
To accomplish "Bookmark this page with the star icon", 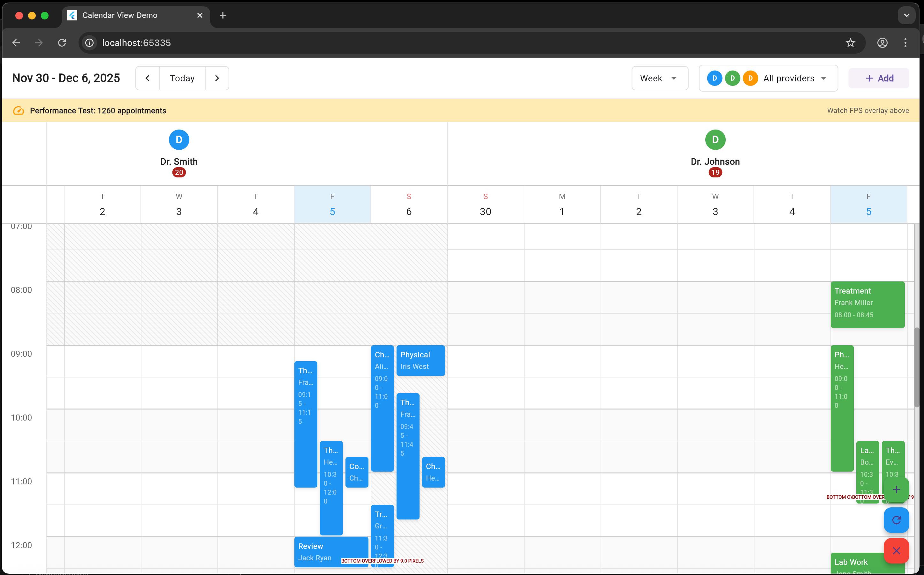I will coord(850,43).
